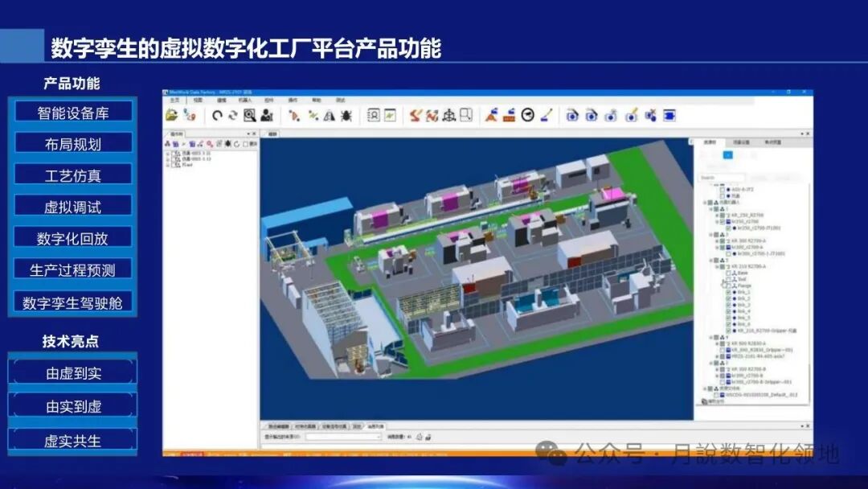Open the 帮助 menu
Image resolution: width=868 pixels, height=489 pixels.
click(316, 101)
